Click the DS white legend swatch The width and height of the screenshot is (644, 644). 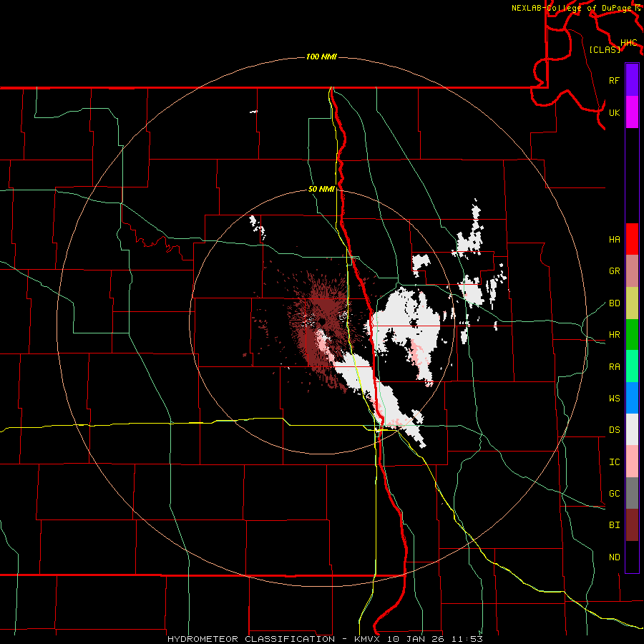632,429
